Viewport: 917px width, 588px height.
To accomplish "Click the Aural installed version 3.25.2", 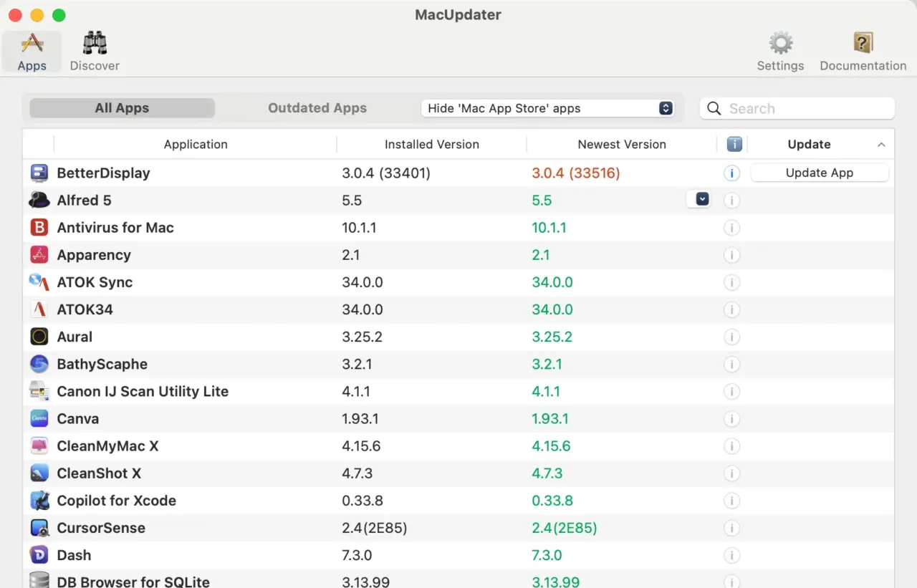I will (362, 337).
